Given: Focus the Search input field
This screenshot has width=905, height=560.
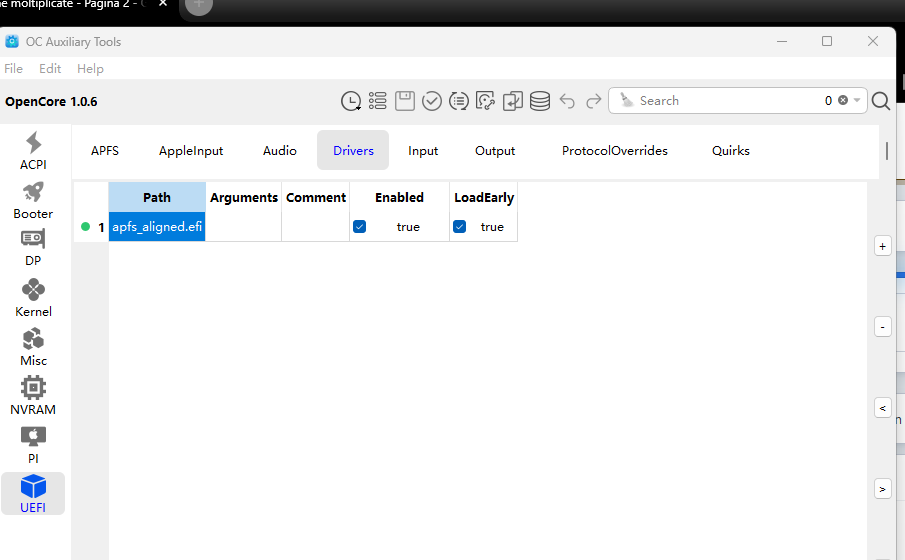Looking at the screenshot, I should pyautogui.click(x=727, y=100).
